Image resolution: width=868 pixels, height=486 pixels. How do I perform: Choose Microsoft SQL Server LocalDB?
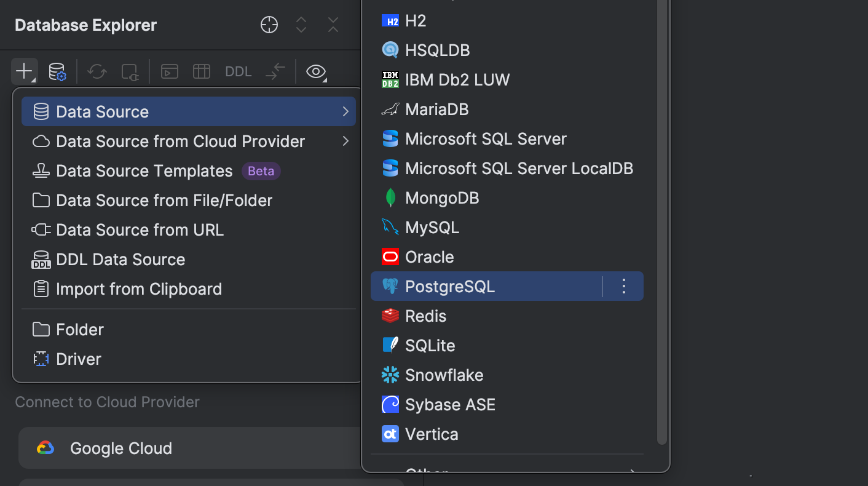(x=507, y=168)
